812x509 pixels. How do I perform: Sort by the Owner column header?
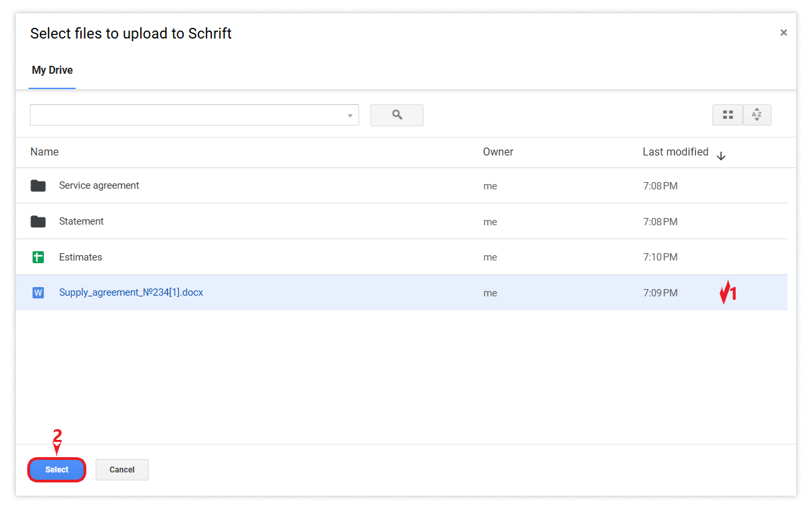pyautogui.click(x=498, y=152)
